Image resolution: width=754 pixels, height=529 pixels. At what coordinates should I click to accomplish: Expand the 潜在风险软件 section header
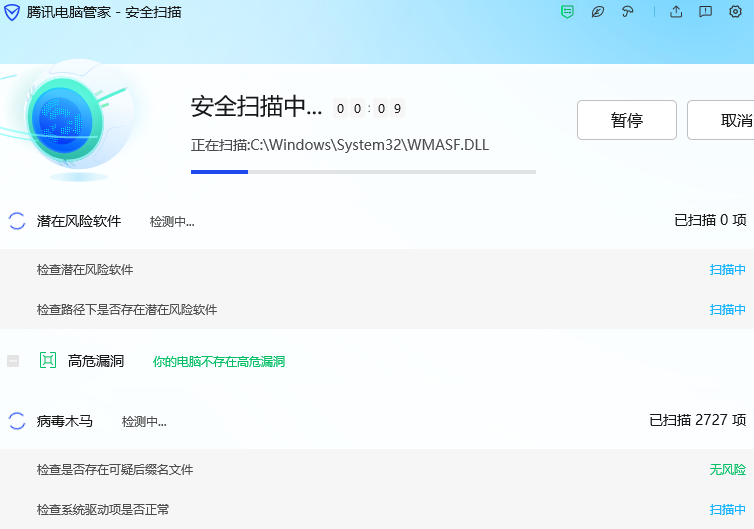(79, 221)
